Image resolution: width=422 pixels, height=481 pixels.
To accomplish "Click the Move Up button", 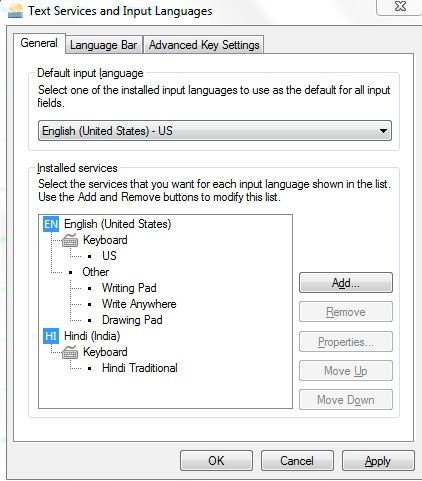I will click(x=346, y=371).
